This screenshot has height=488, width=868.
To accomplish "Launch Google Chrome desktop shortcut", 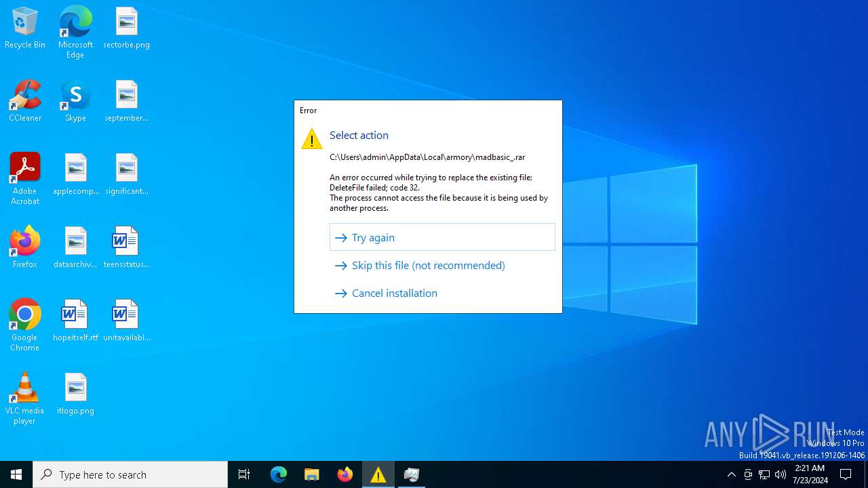I will pos(25,325).
